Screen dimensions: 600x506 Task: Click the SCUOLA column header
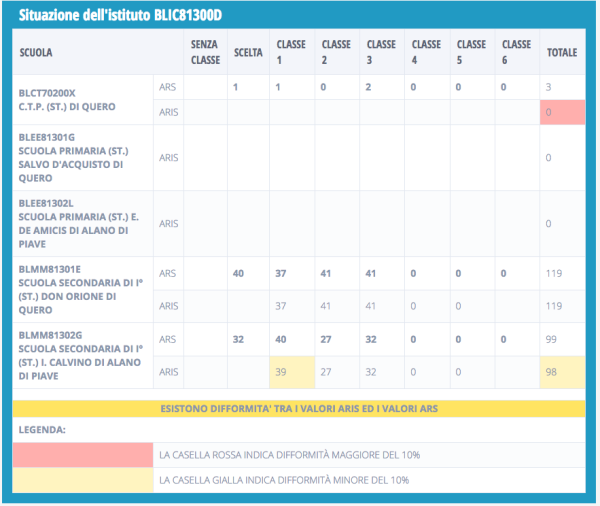point(36,51)
